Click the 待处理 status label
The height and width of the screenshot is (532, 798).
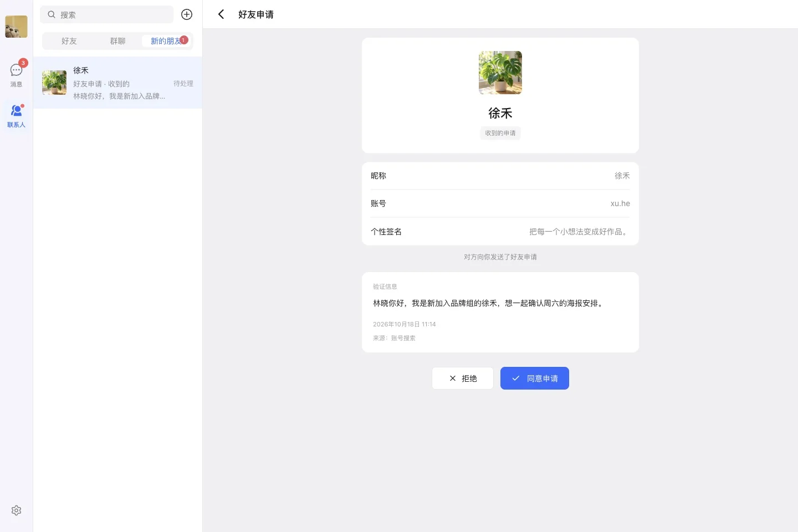point(183,84)
